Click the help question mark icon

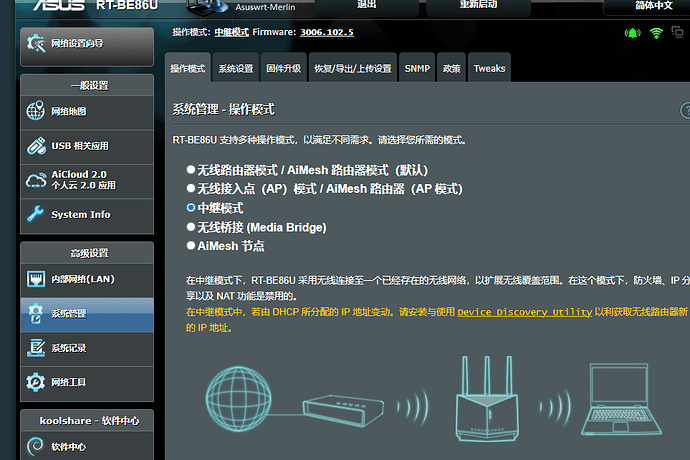685,110
